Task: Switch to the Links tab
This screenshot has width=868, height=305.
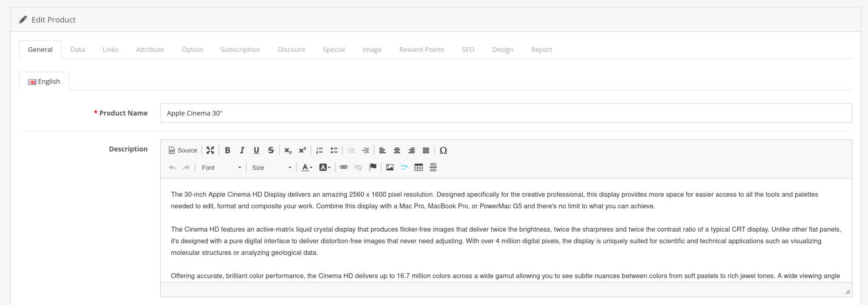Action: tap(111, 49)
